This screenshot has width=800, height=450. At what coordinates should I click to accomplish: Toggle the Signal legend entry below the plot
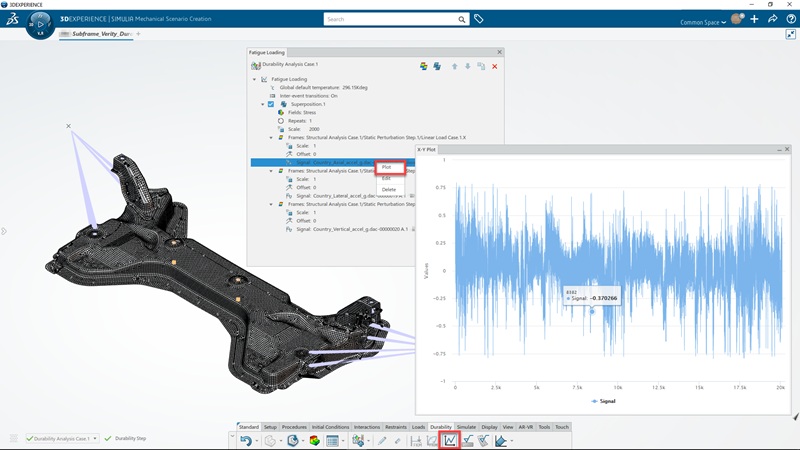604,401
